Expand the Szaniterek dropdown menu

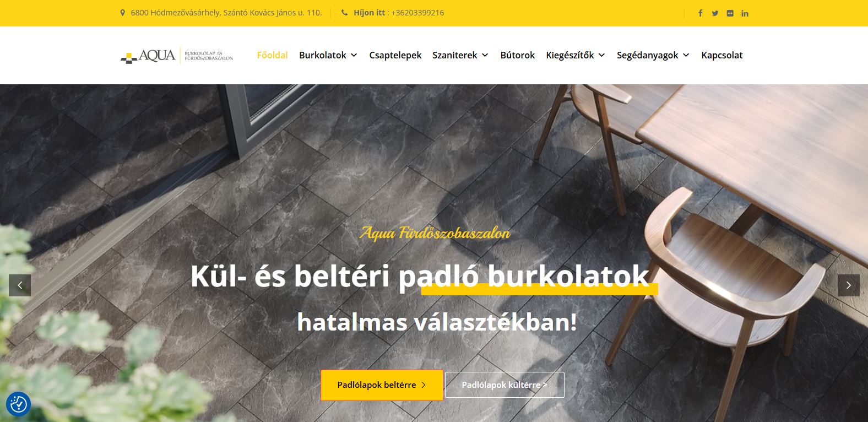coord(460,55)
